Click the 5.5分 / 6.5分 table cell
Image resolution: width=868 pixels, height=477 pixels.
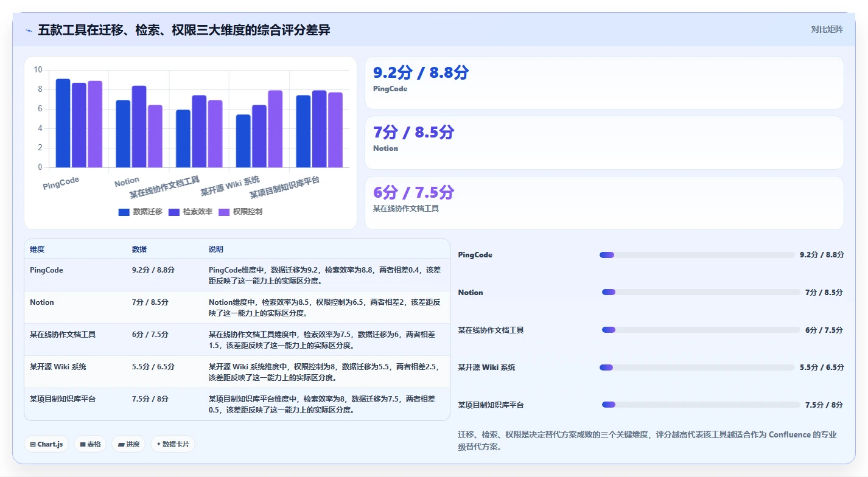pyautogui.click(x=153, y=367)
